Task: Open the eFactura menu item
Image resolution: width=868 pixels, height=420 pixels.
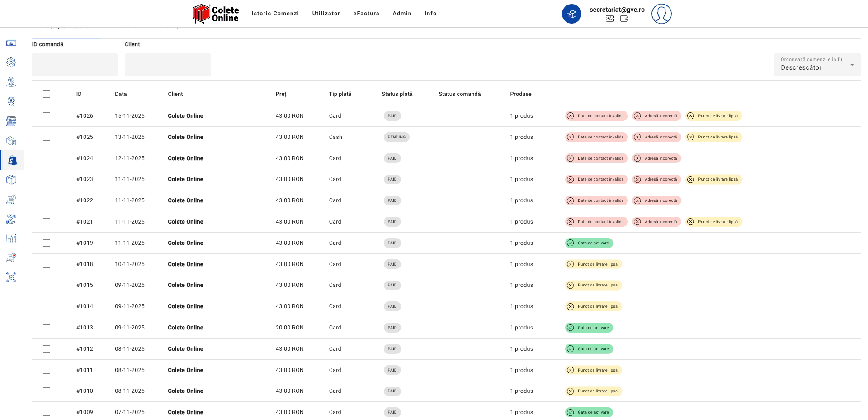Action: pos(366,14)
